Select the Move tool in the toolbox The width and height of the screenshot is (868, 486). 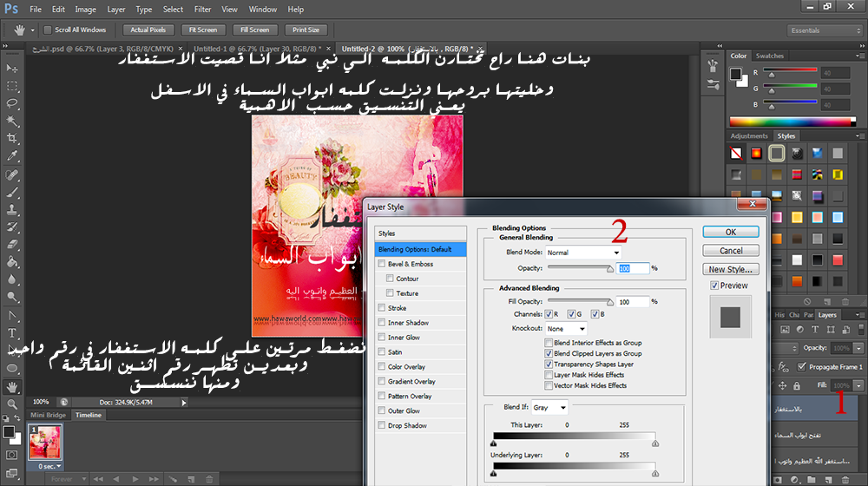13,68
